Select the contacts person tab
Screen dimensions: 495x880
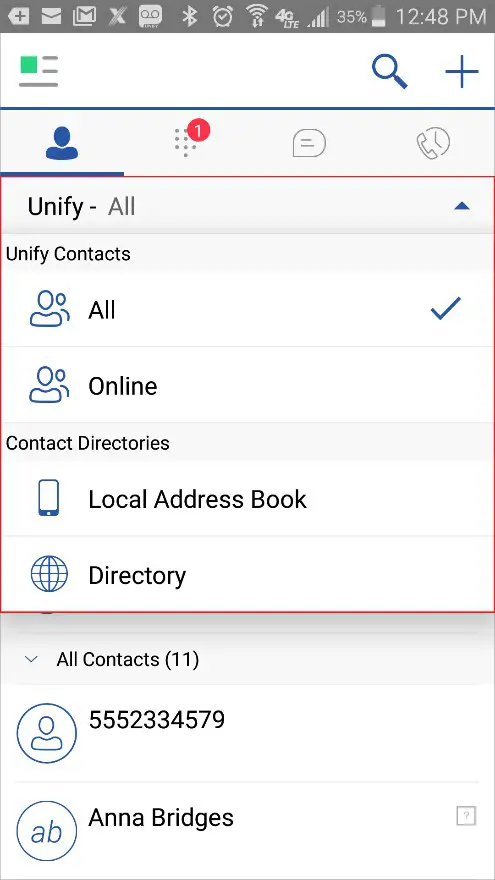[x=62, y=143]
